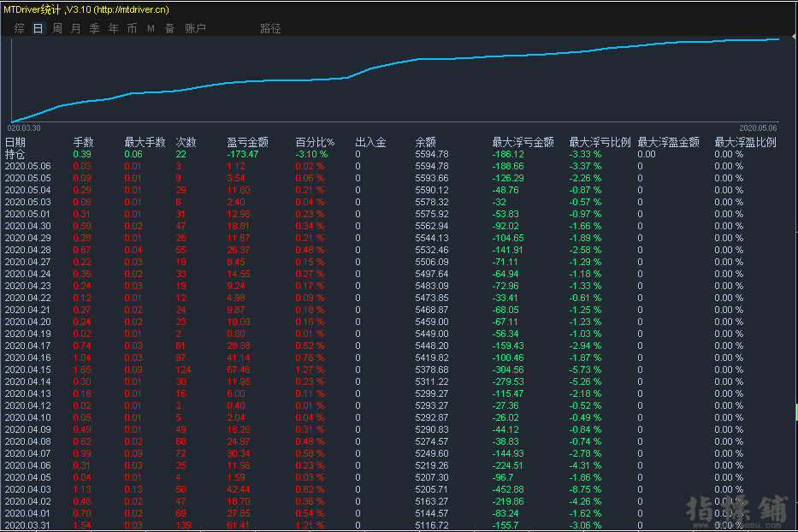798x532 pixels.
Task: Click profit value 67.46
Action: [x=239, y=369]
